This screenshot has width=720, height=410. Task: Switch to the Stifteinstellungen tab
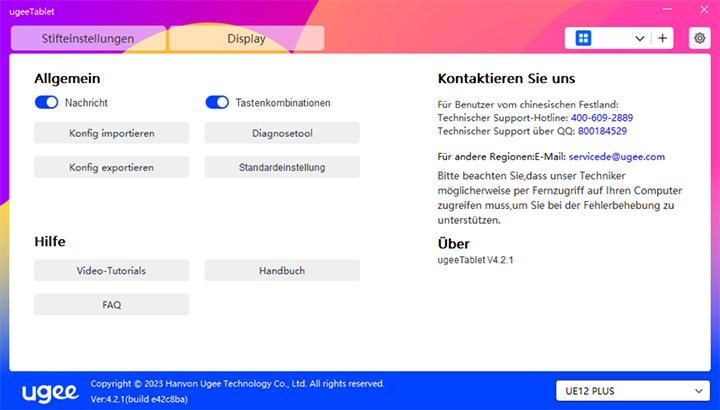pos(88,39)
